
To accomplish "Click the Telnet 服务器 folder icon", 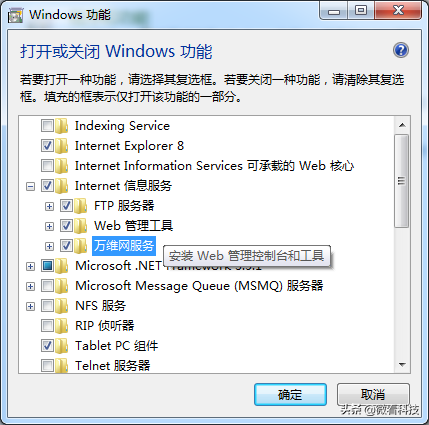I will (x=62, y=366).
